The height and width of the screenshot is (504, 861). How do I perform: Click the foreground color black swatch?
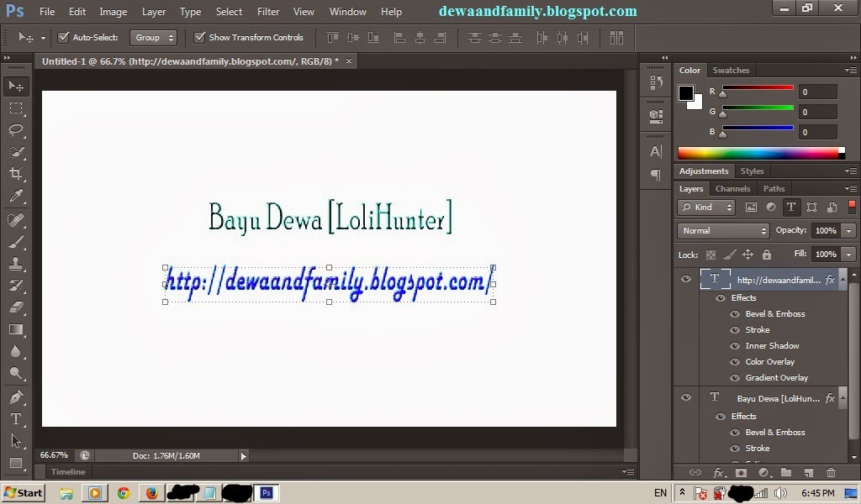(x=685, y=93)
